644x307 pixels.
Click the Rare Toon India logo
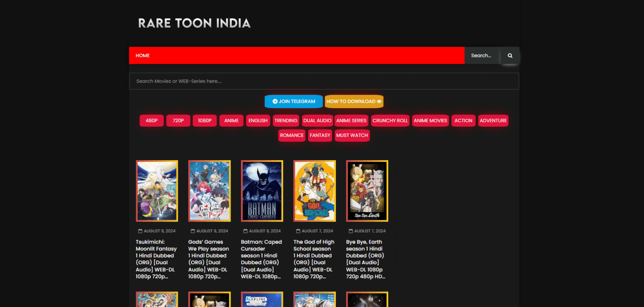click(x=194, y=23)
